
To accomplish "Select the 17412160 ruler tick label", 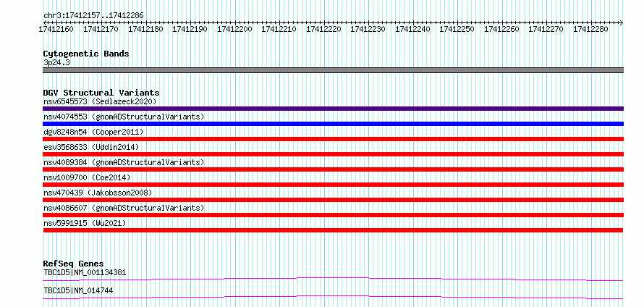I will pos(56,29).
